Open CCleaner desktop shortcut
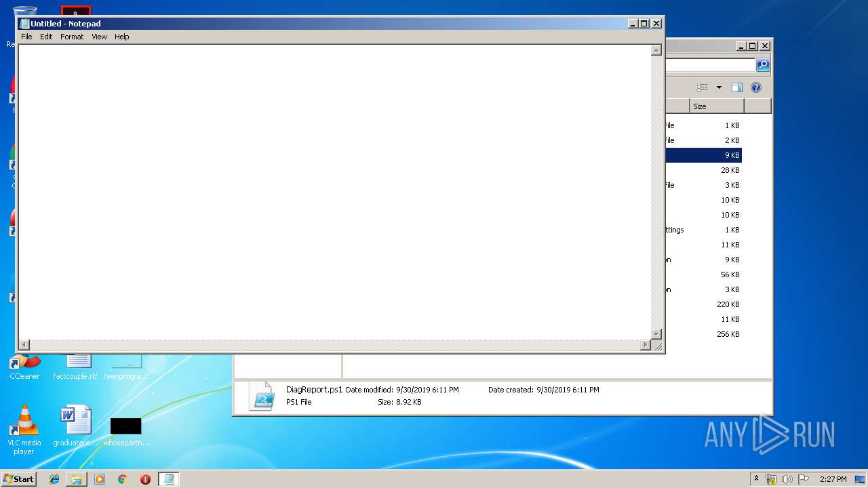The image size is (868, 488). [24, 367]
